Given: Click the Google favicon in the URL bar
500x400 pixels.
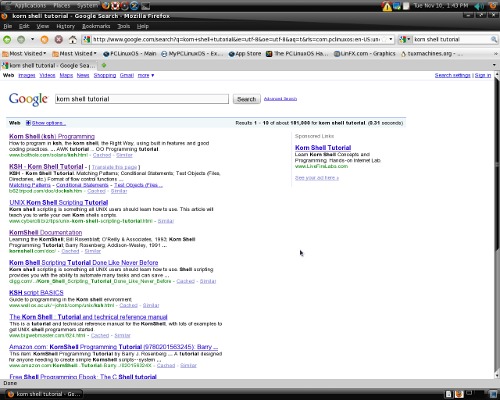Looking at the screenshot, I should (87, 39).
